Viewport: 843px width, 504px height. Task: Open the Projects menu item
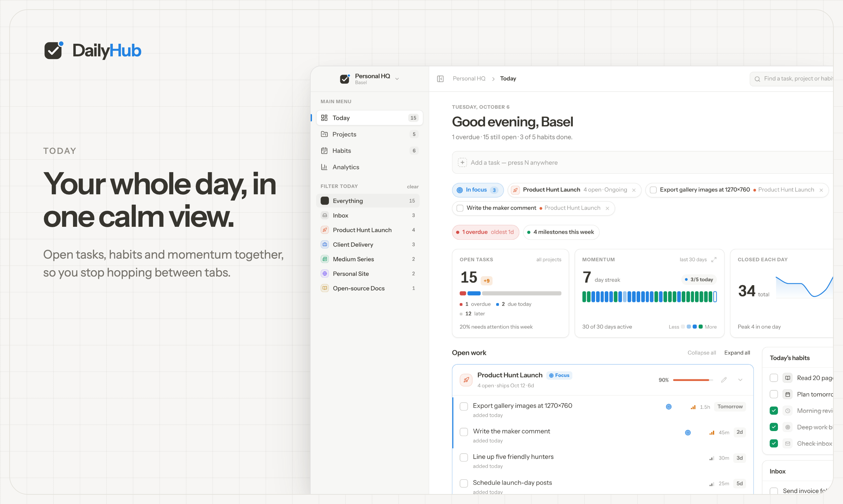pos(369,134)
